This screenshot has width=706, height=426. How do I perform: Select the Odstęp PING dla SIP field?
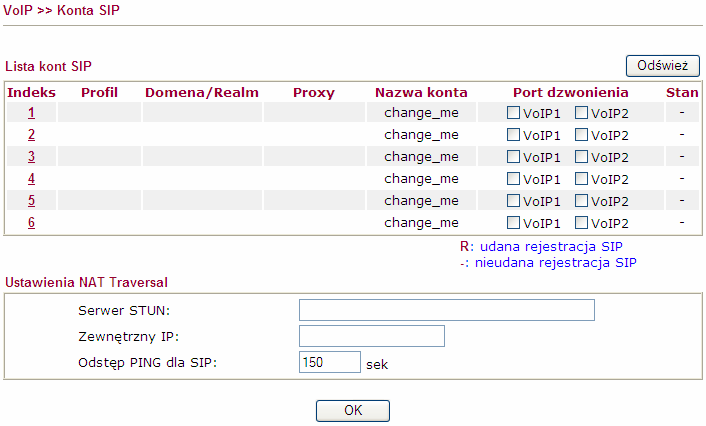330,362
